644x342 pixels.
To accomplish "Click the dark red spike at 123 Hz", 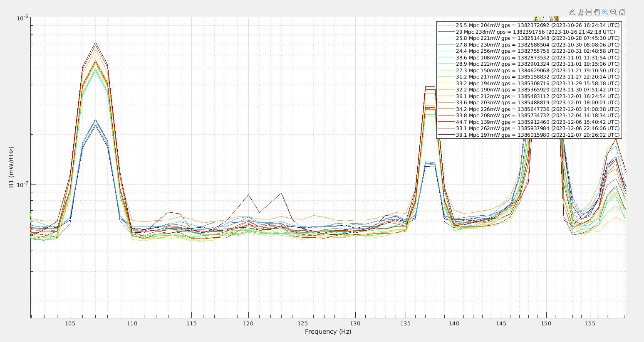I will tap(282, 193).
